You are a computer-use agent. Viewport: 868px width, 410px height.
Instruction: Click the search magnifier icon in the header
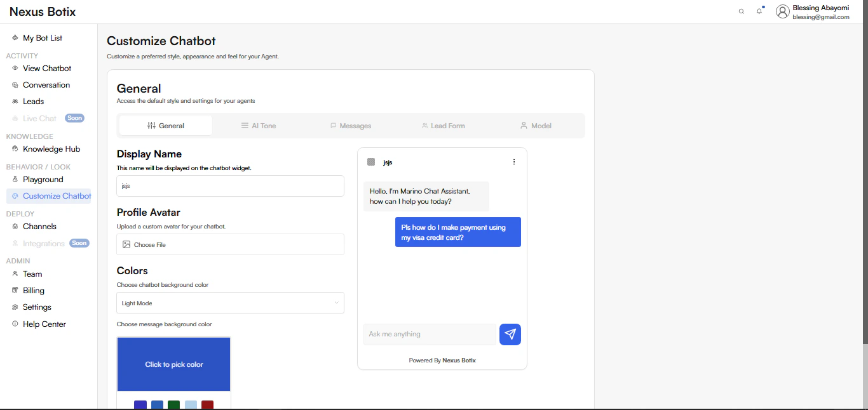741,11
